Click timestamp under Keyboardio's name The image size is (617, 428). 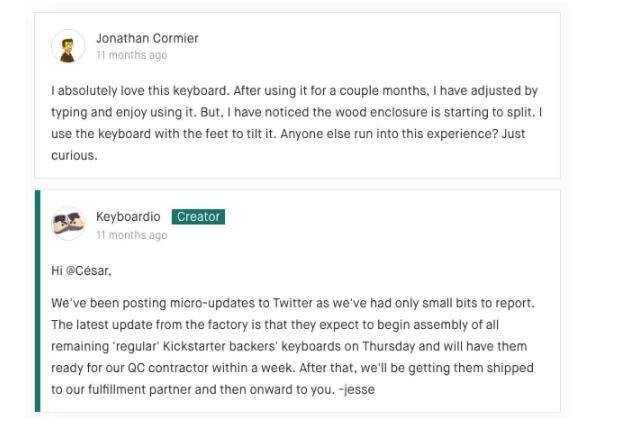pos(132,235)
